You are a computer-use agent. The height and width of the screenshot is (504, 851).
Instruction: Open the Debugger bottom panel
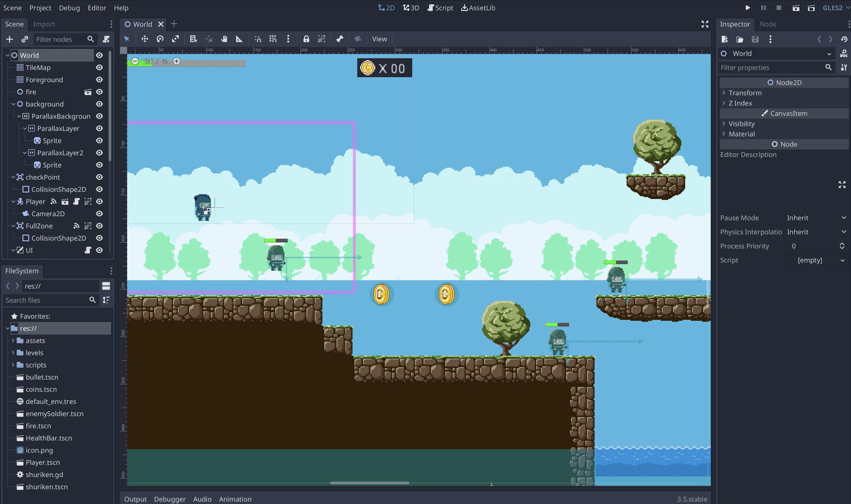click(170, 499)
